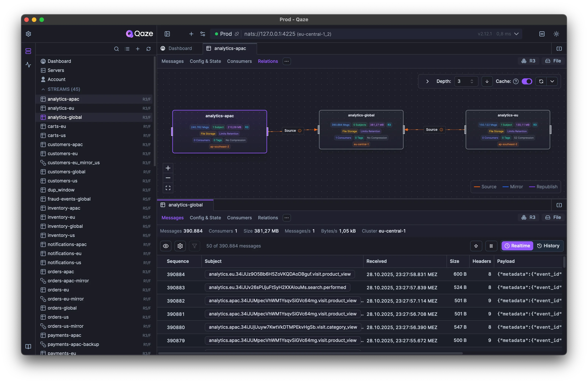
Task: Open the message filter funnel
Action: pyautogui.click(x=194, y=246)
